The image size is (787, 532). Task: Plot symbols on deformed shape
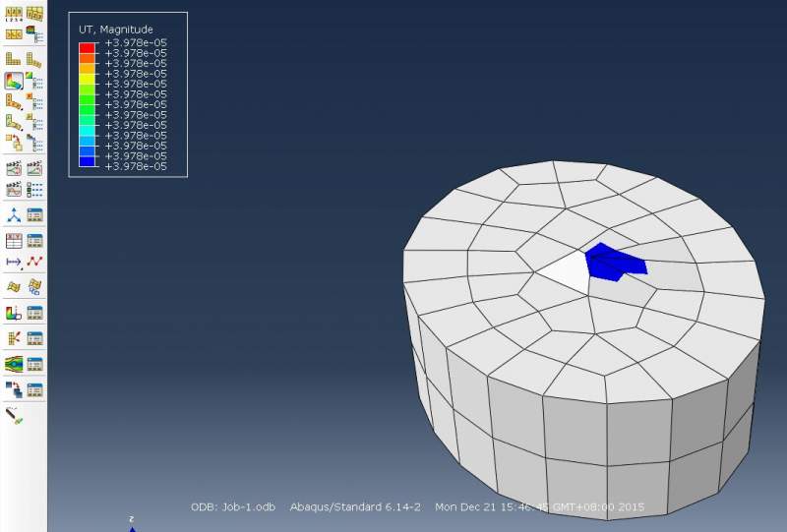(14, 102)
